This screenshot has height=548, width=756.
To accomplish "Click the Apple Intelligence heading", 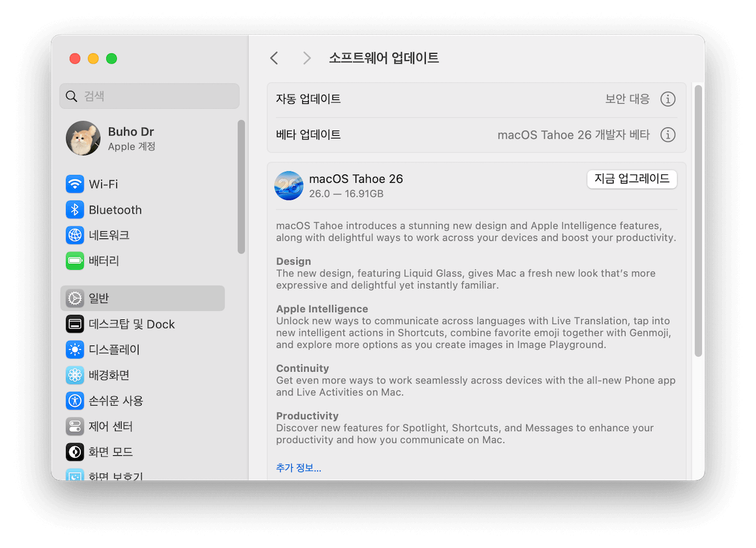I will pyautogui.click(x=322, y=309).
